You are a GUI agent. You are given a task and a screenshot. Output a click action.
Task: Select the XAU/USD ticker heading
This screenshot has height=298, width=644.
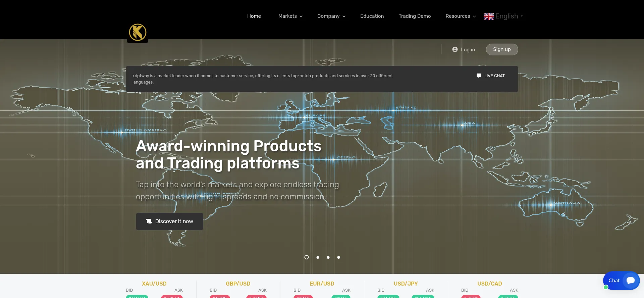click(x=154, y=284)
